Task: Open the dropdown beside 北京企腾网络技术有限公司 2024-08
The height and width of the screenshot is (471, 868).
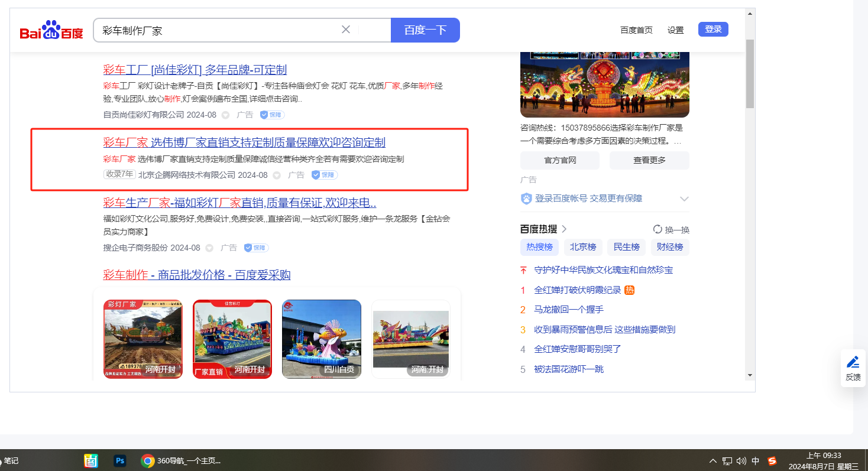Action: pyautogui.click(x=277, y=176)
